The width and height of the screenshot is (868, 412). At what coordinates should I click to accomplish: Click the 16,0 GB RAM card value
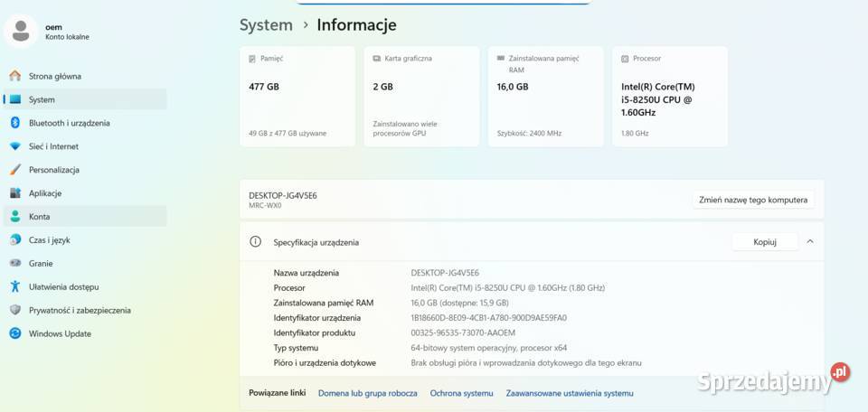(513, 86)
